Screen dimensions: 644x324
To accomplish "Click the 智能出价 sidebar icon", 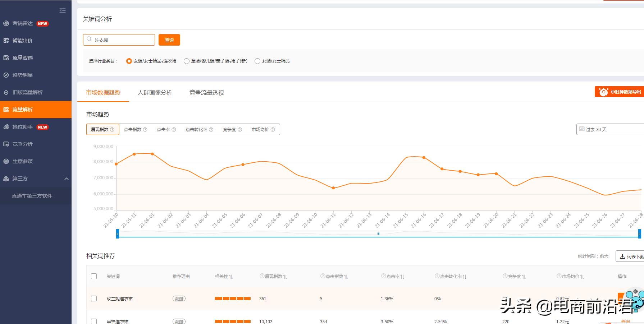I will (6, 41).
